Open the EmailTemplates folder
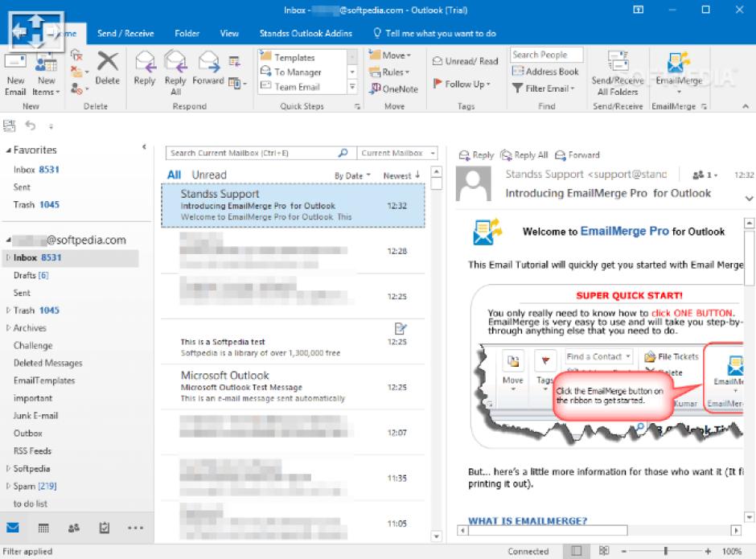This screenshot has width=756, height=559. (44, 380)
